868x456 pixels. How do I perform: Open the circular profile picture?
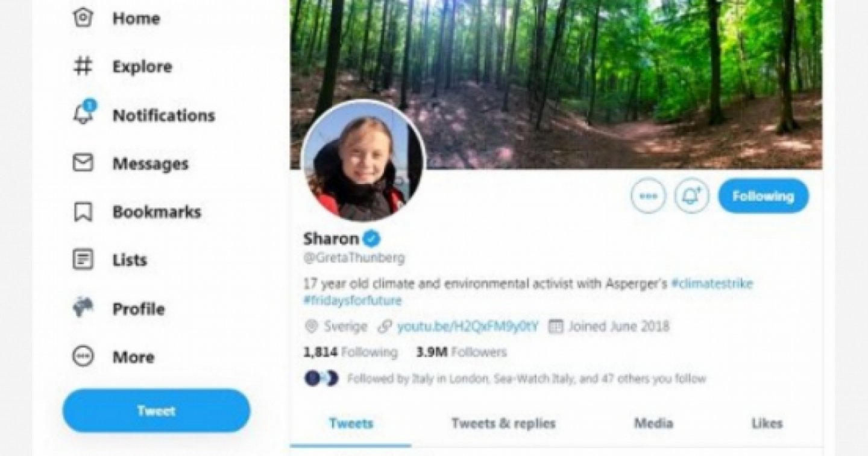point(363,162)
